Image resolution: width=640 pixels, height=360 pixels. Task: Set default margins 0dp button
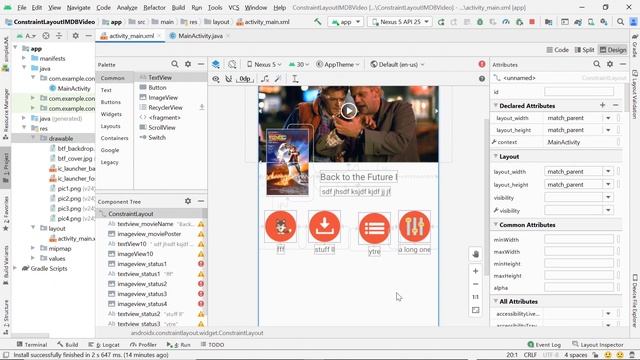pos(245,79)
